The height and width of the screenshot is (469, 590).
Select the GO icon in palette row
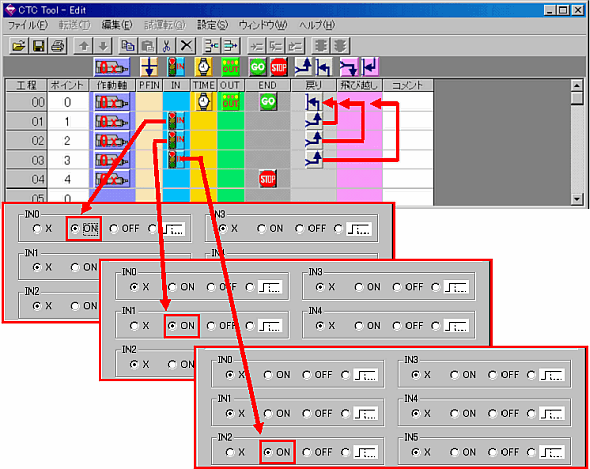pyautogui.click(x=258, y=67)
